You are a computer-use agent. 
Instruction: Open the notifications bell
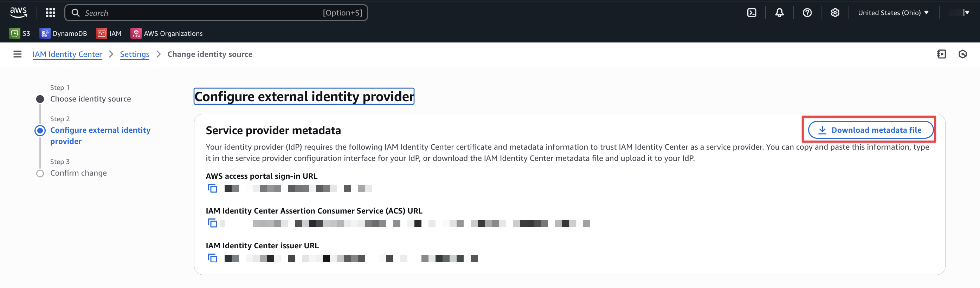tap(779, 13)
